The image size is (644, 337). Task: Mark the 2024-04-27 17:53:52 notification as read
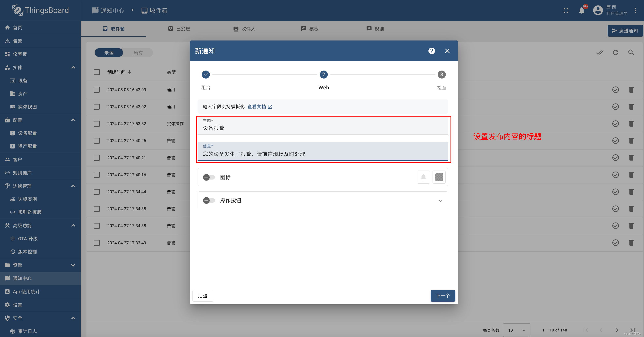[x=615, y=124]
